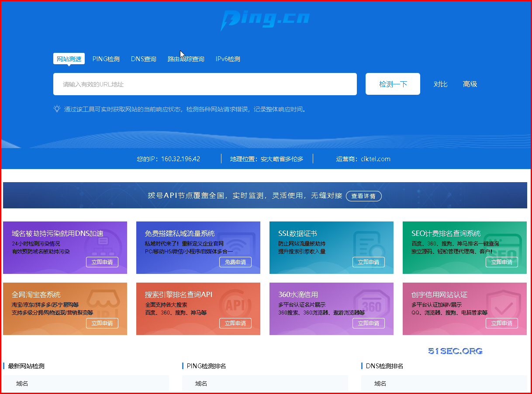Click 立即申请 on the DNS加速 card

click(102, 262)
